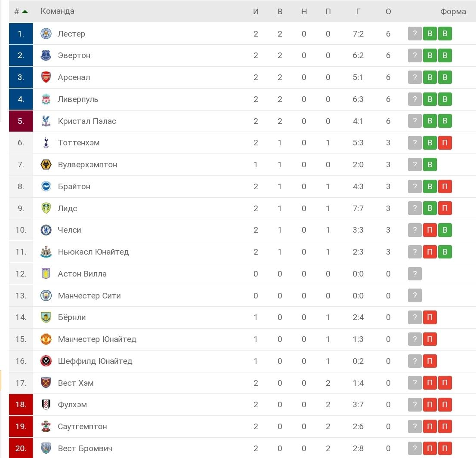Click the Лидс club crest icon
Viewport: 476px width, 458px height.
pos(46,208)
